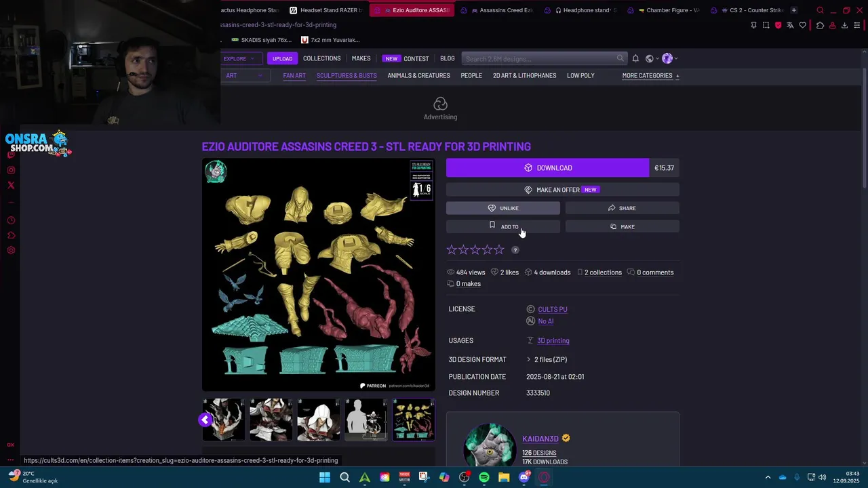The image size is (868, 488).
Task: Open the sidebar settings gear icon
Action: (x=11, y=250)
